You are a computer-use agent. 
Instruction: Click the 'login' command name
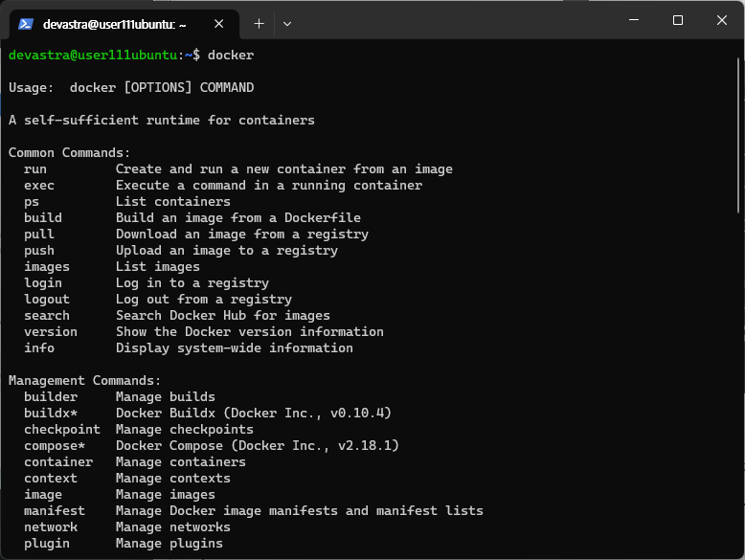pyautogui.click(x=43, y=283)
